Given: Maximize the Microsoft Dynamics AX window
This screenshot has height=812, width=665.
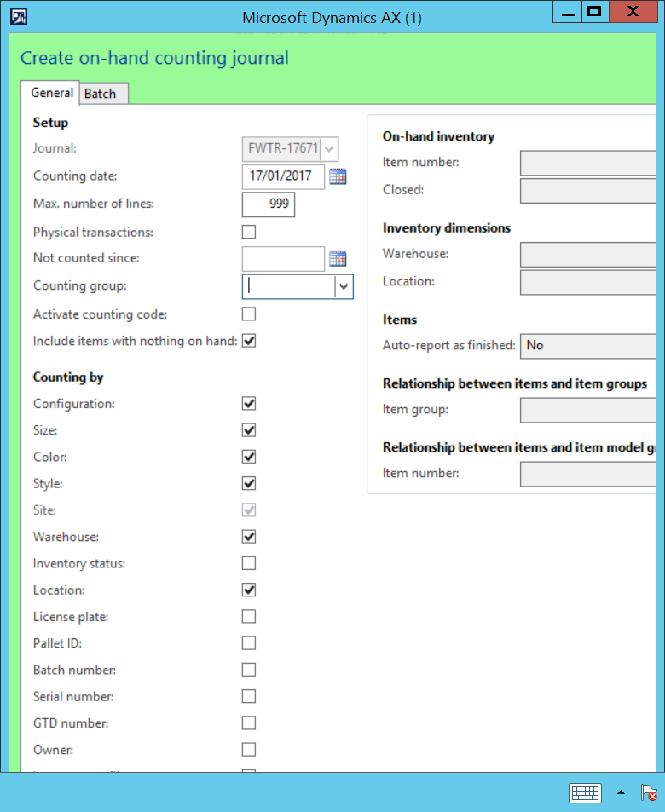Looking at the screenshot, I should (595, 13).
